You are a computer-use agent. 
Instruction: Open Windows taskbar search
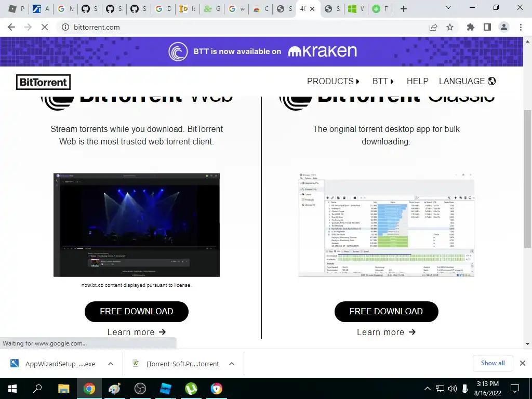click(x=37, y=389)
